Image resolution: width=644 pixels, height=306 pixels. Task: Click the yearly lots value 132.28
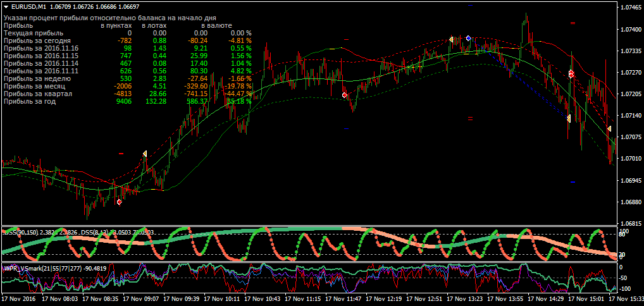(156, 101)
